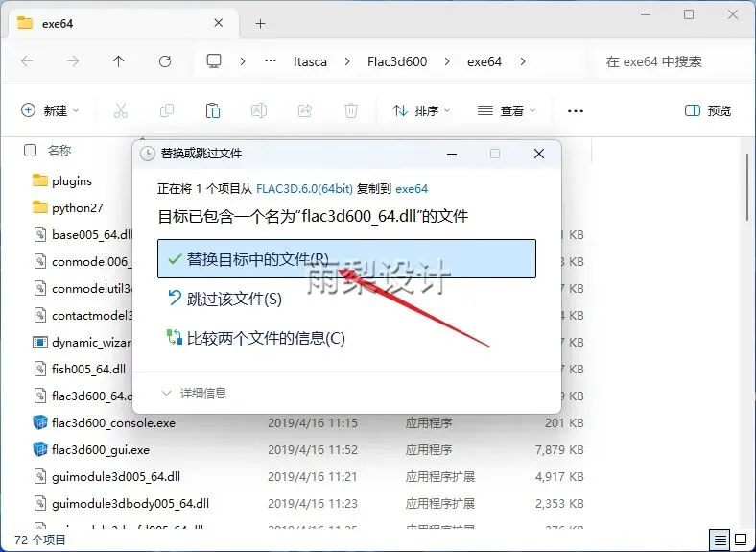Select flac3d600_console.exe file

point(113,423)
